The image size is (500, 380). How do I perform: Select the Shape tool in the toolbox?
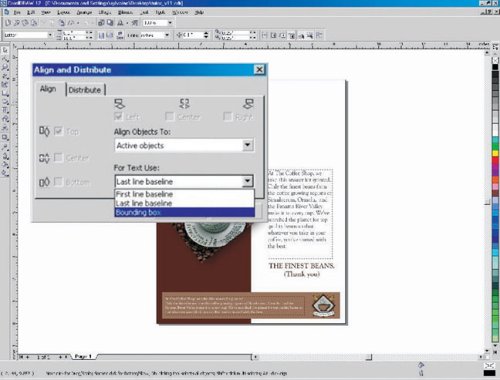(5, 59)
